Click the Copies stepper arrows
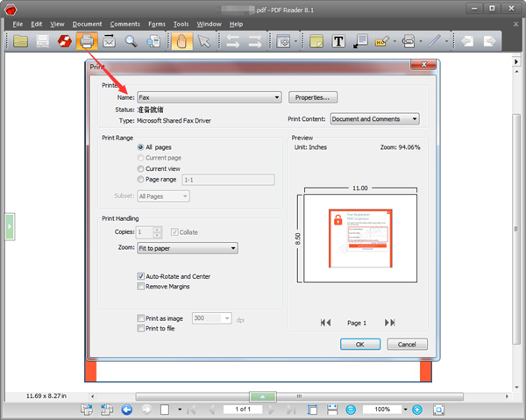Viewport: 526px width, 420px height. point(157,232)
